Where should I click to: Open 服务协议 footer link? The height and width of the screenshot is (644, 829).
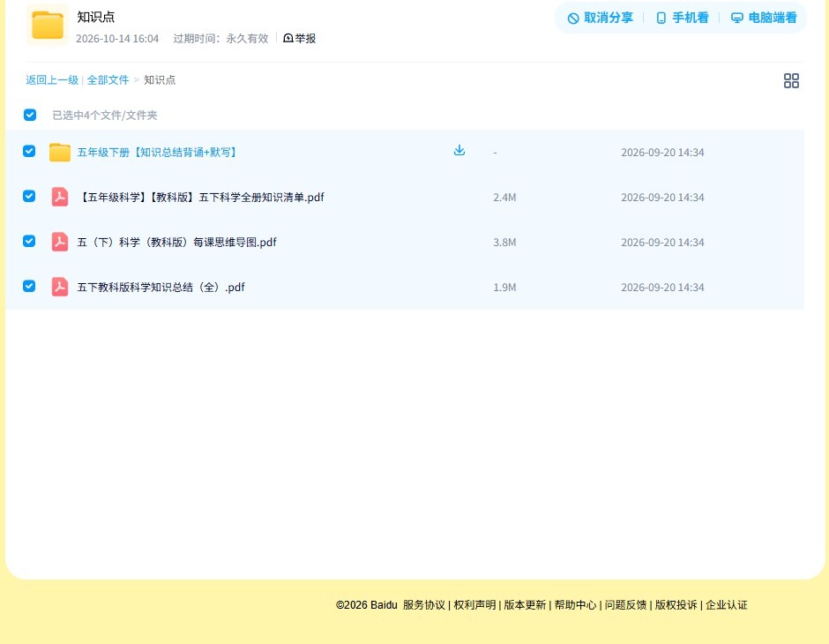pos(424,605)
